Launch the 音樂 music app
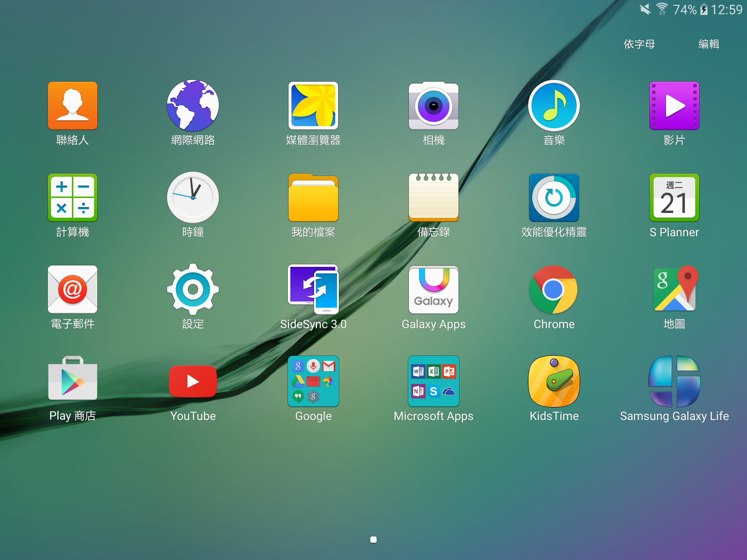This screenshot has width=747, height=560. pos(554,106)
